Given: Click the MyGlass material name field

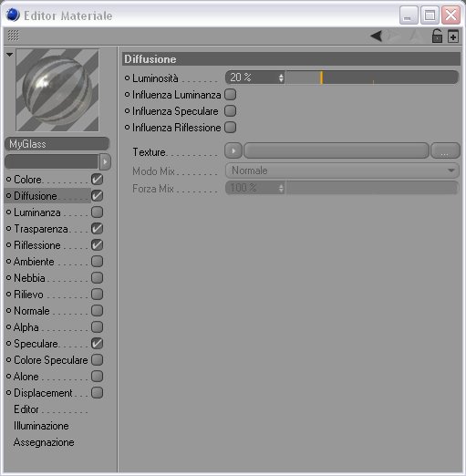Looking at the screenshot, I should click(57, 144).
